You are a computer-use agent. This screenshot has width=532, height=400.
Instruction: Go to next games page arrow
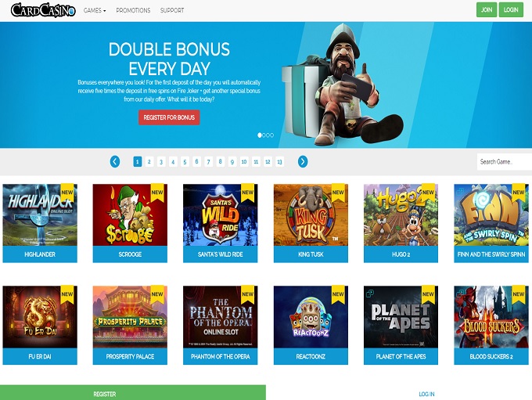coord(303,161)
